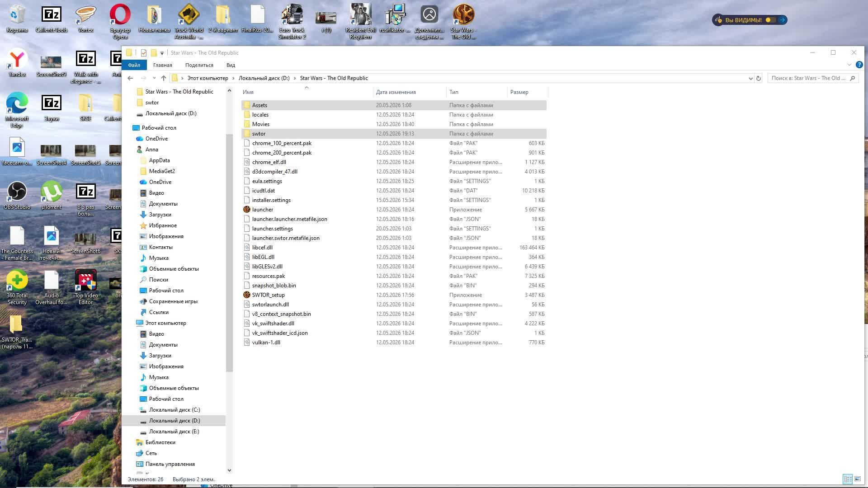Click the search magnifier icon in Explorer

(853, 78)
